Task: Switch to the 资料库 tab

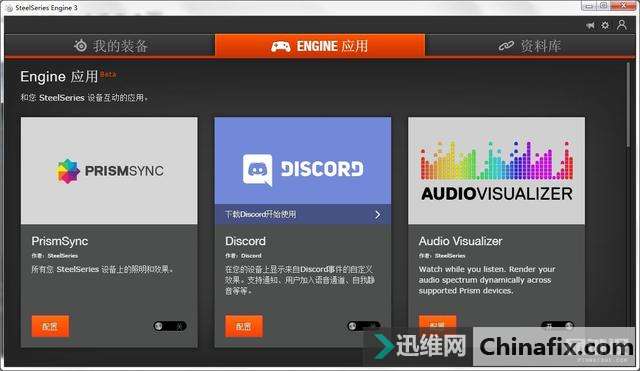Action: pos(530,45)
